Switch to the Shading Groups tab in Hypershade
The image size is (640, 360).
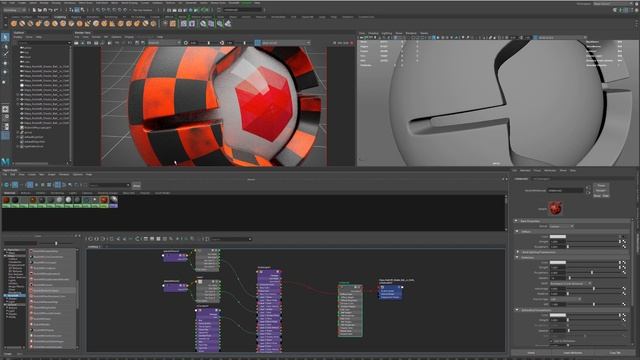coord(108,193)
